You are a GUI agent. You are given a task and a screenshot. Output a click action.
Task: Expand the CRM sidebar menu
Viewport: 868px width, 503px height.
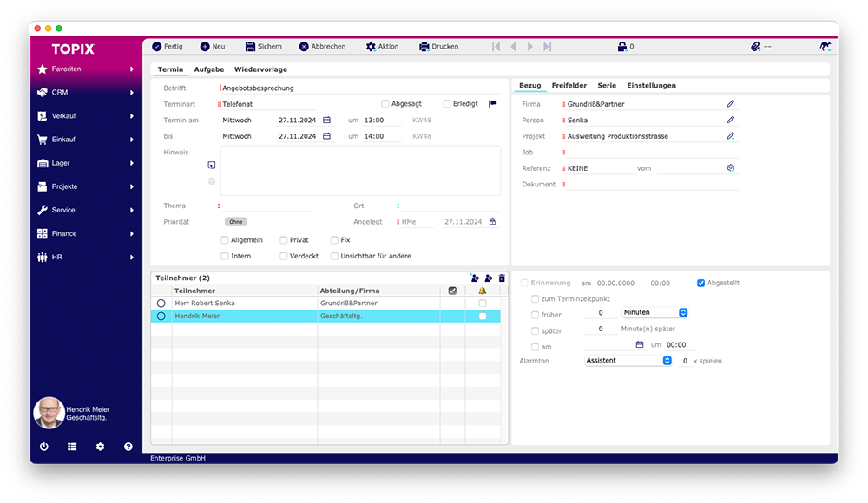tap(87, 92)
